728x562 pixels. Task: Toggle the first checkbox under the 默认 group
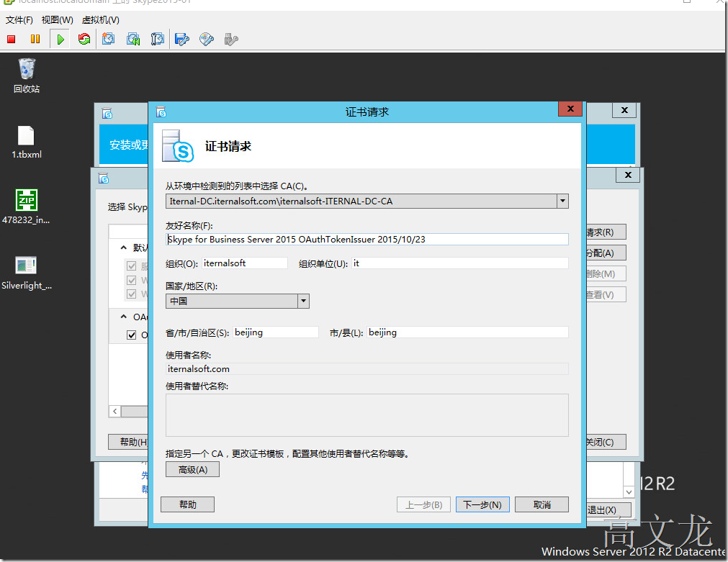pos(131,266)
